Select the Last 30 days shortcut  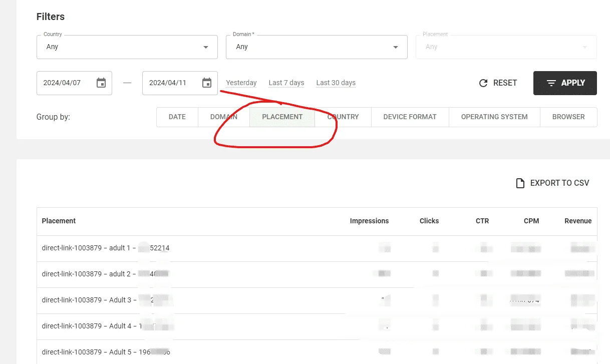tap(336, 83)
